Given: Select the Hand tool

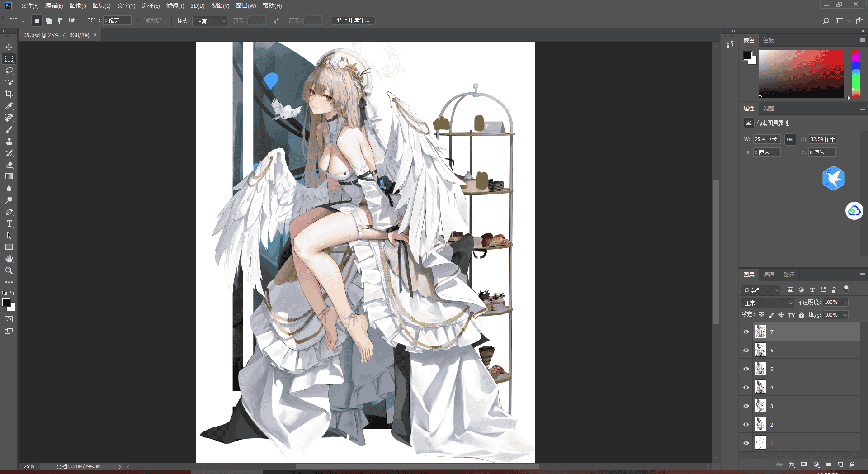Looking at the screenshot, I should pos(9,259).
